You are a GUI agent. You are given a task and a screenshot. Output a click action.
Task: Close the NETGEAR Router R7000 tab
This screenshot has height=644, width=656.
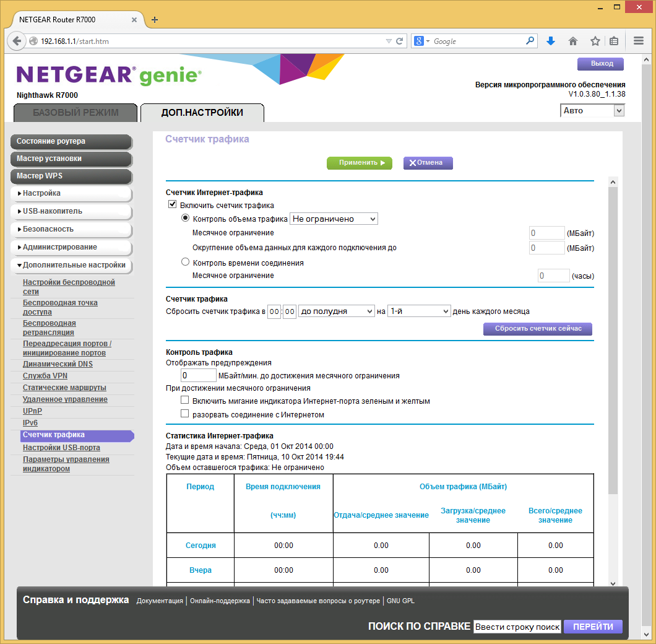tap(134, 20)
